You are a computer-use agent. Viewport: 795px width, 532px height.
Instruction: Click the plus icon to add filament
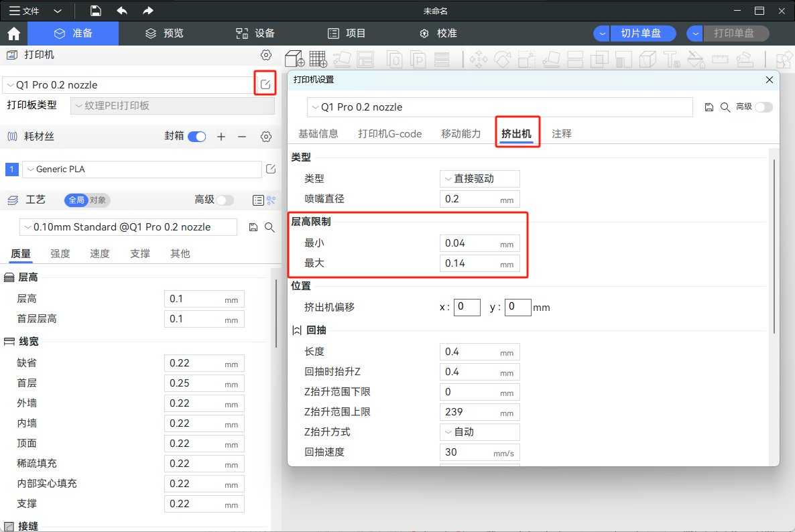coord(221,137)
